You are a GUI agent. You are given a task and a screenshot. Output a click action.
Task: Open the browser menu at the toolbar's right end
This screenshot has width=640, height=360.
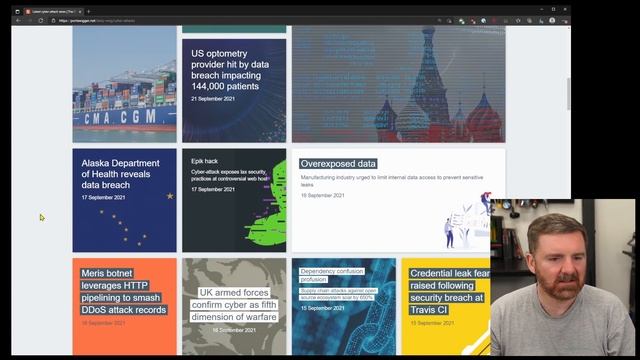pos(564,20)
